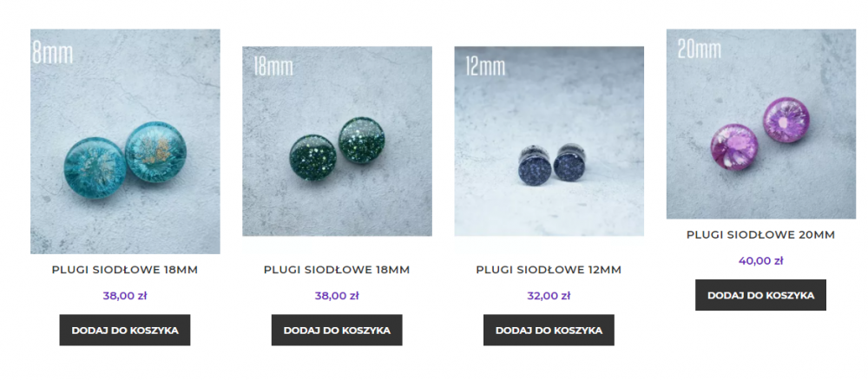
Task: Open the Plugi Siodłowe 20MM product link
Action: 761,235
